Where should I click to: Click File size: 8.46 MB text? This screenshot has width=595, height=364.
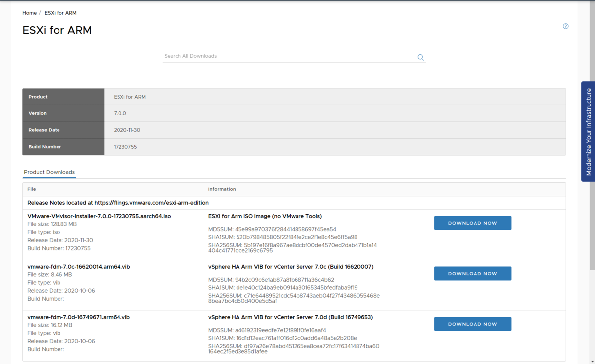pyautogui.click(x=50, y=275)
